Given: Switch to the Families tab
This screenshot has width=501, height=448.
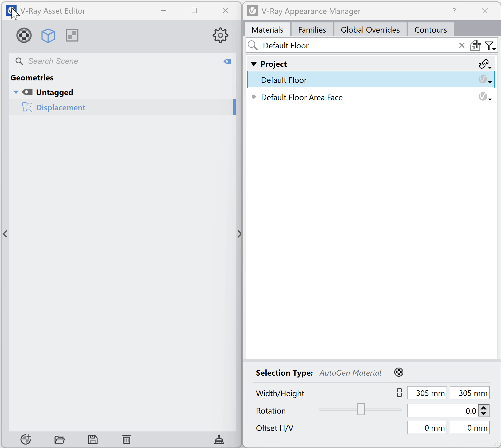Looking at the screenshot, I should coord(312,30).
